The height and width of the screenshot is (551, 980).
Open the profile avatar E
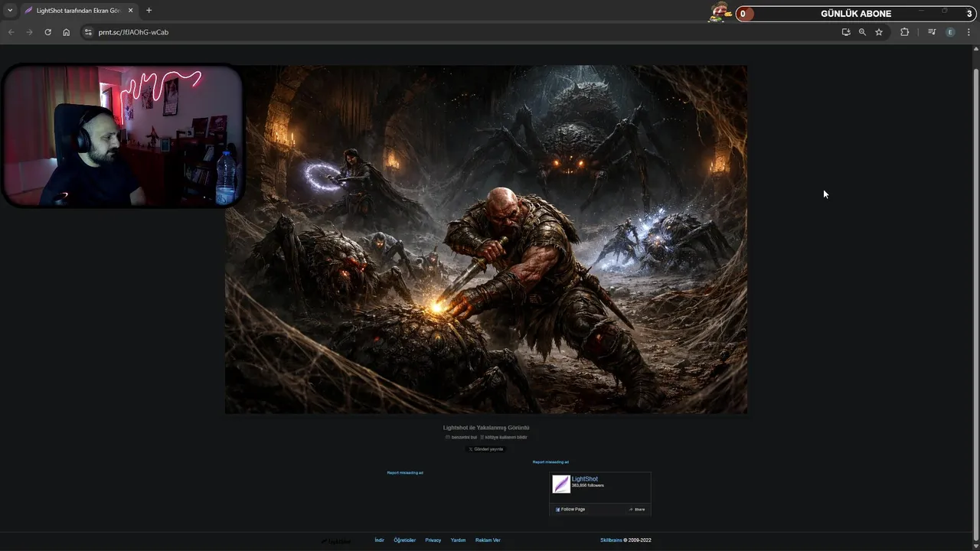pyautogui.click(x=950, y=32)
